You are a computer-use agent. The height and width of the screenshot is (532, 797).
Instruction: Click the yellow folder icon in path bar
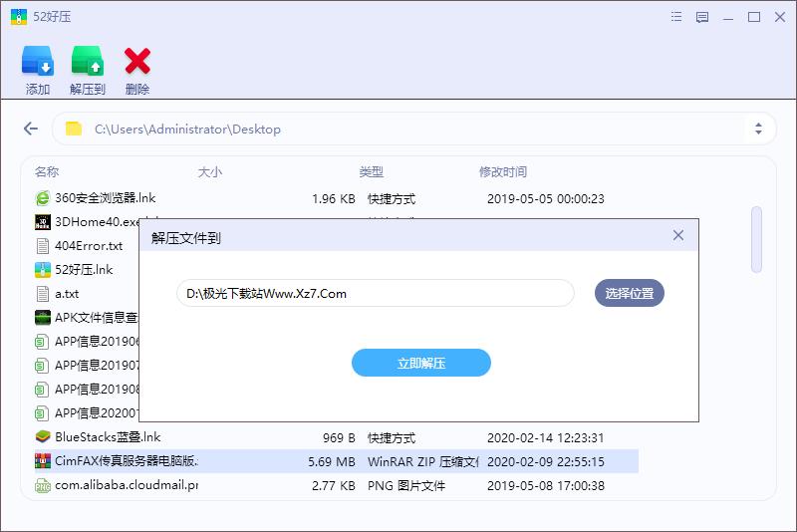point(74,129)
